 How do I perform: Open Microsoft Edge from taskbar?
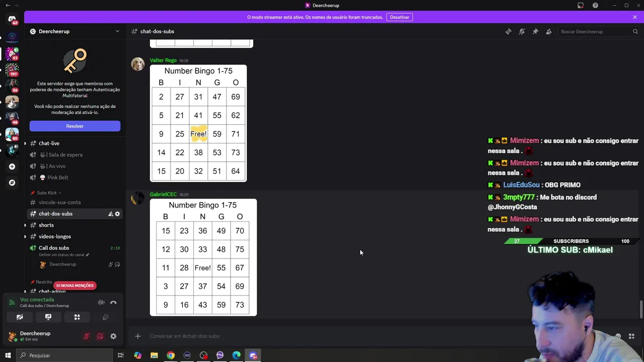[236, 355]
